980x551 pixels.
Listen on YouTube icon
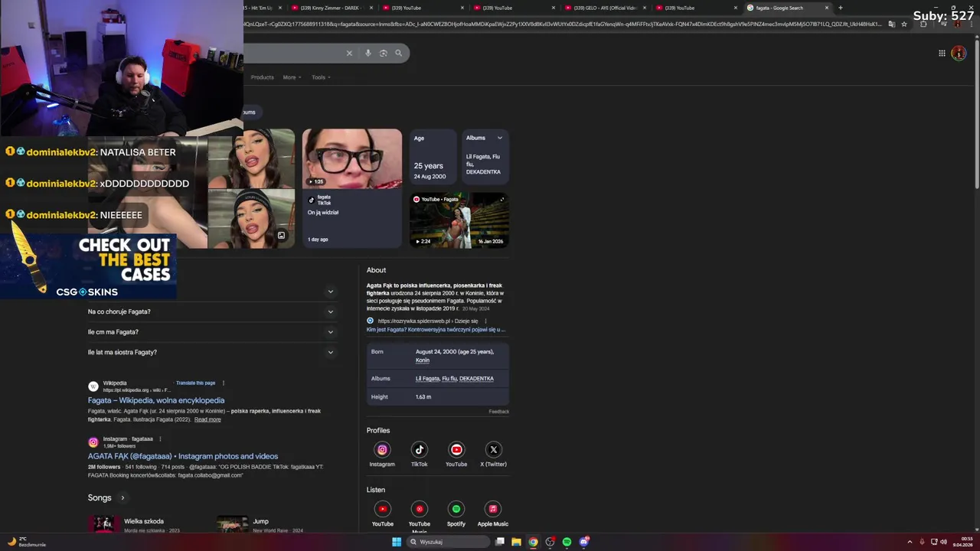tap(382, 509)
